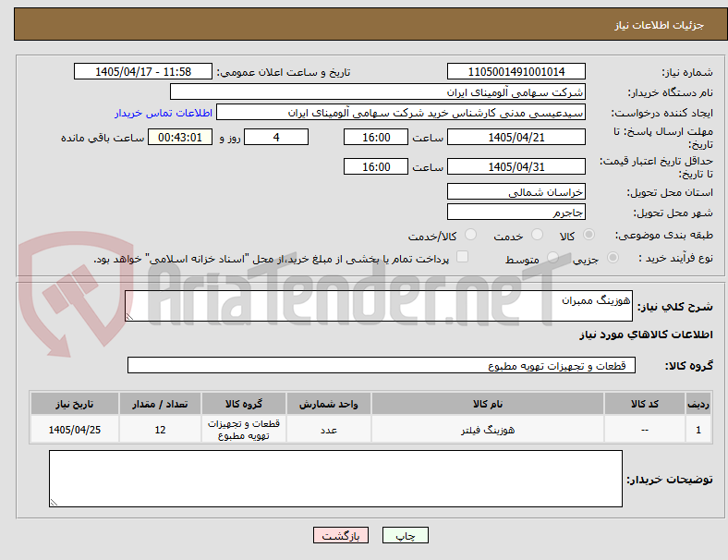The width and height of the screenshot is (728, 560).
Task: Click the remaining days field showing 4
Action: click(x=276, y=137)
